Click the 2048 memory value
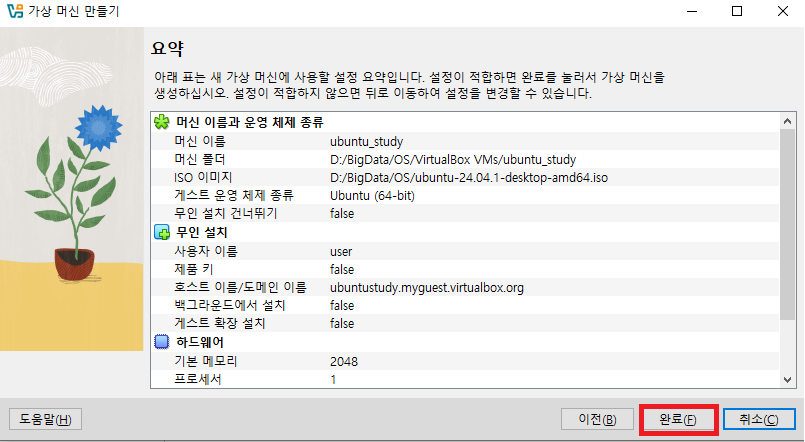This screenshot has width=805, height=442. [344, 362]
